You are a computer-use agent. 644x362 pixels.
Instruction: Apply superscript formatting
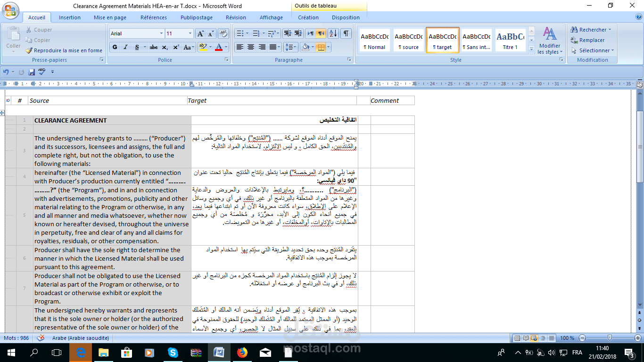(x=175, y=47)
